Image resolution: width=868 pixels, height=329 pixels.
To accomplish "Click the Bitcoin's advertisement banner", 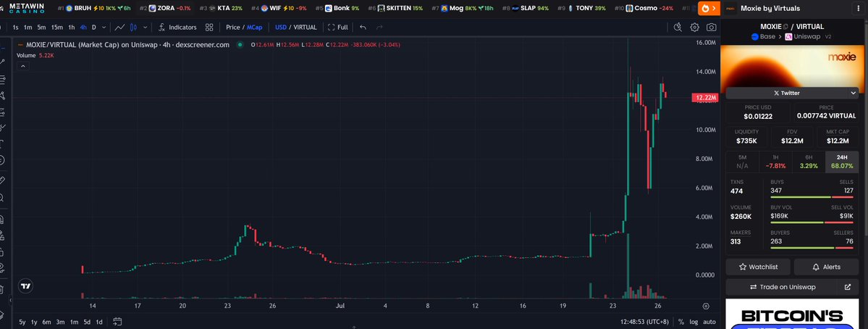I will (x=792, y=314).
